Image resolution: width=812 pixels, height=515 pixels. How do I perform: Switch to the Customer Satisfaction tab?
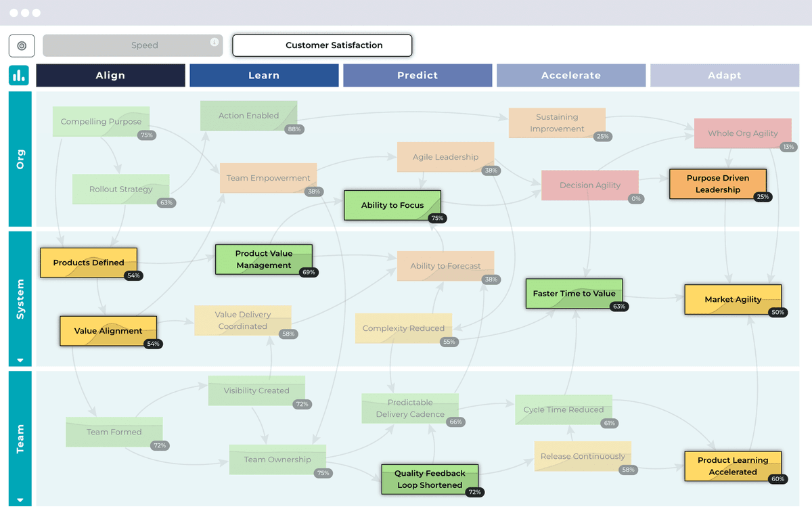[321, 45]
